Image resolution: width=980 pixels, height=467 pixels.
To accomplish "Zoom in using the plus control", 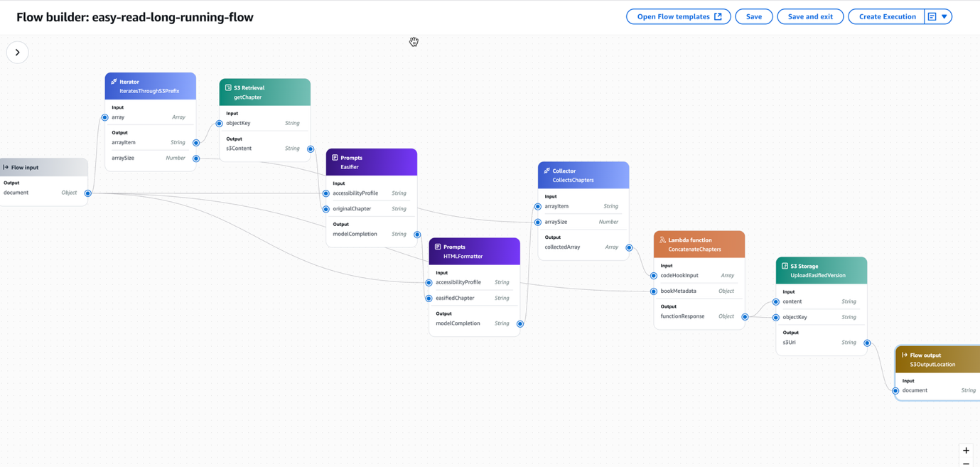I will 966,450.
